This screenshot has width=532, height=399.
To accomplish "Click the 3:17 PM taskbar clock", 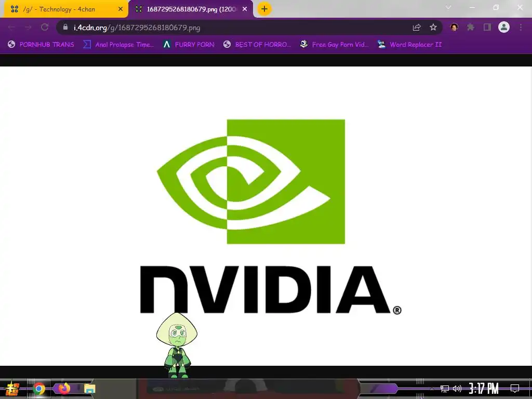I will pyautogui.click(x=484, y=389).
